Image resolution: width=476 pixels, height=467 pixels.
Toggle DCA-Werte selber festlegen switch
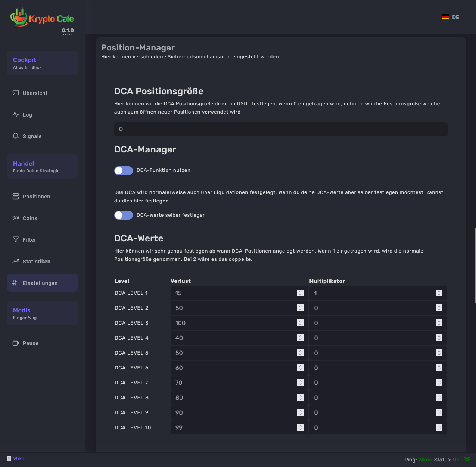(124, 215)
